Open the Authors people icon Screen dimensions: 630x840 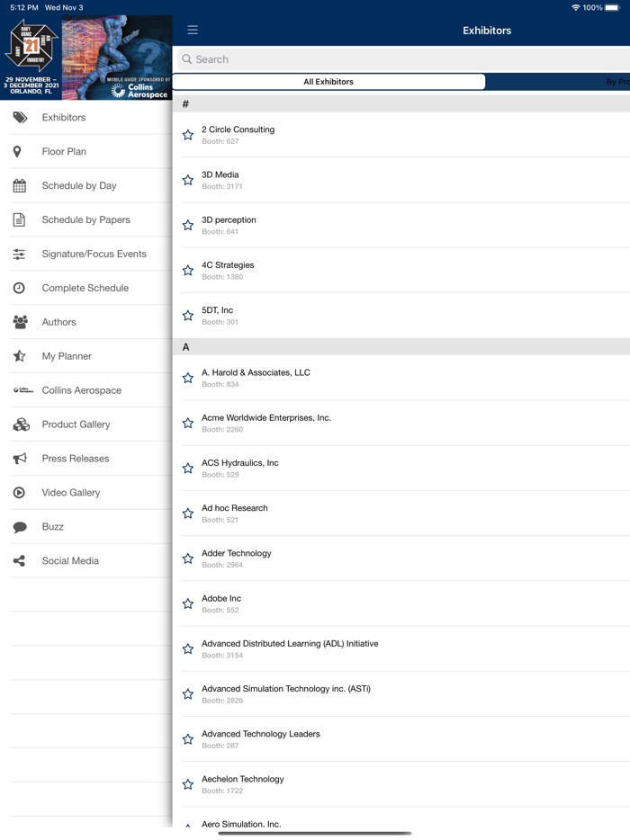20,322
